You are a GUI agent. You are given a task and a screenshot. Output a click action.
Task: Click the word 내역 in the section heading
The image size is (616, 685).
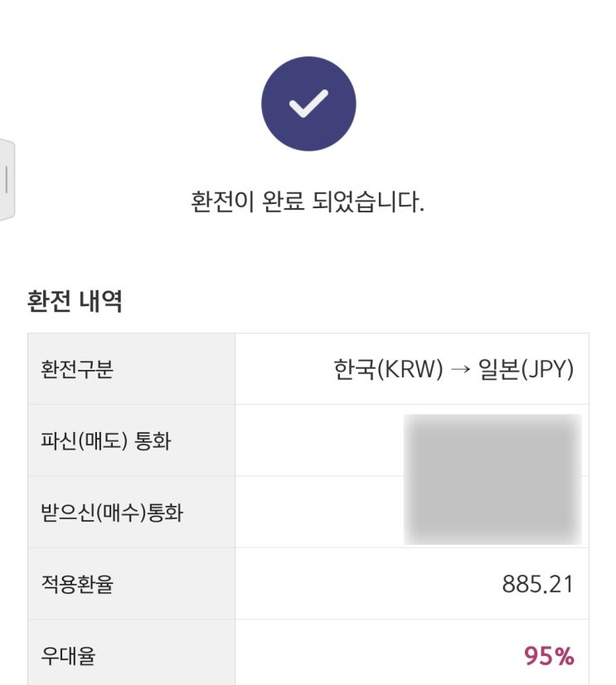click(x=100, y=301)
